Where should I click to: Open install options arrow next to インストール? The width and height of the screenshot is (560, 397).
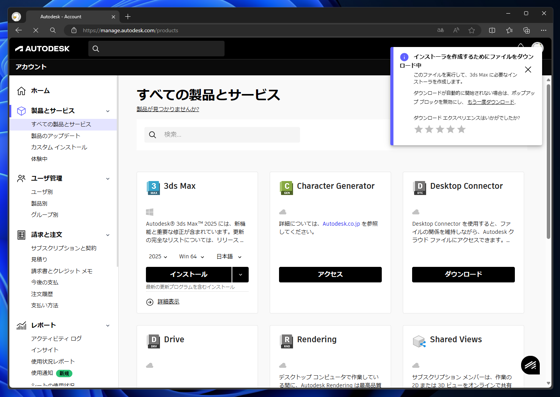click(240, 275)
